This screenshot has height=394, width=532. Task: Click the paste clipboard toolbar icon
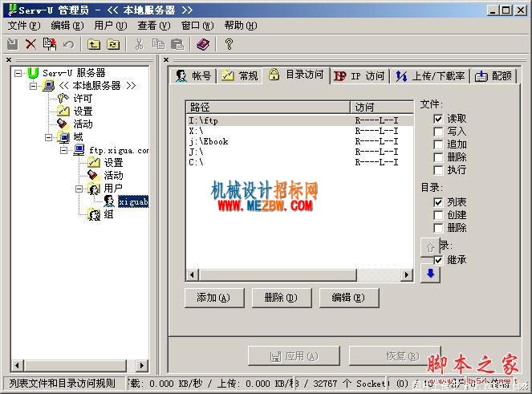[x=177, y=44]
